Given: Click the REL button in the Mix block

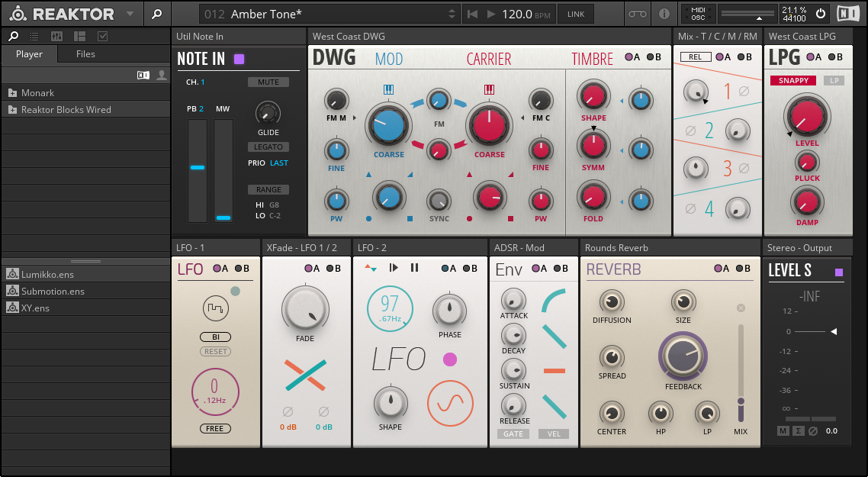Looking at the screenshot, I should click(x=696, y=57).
